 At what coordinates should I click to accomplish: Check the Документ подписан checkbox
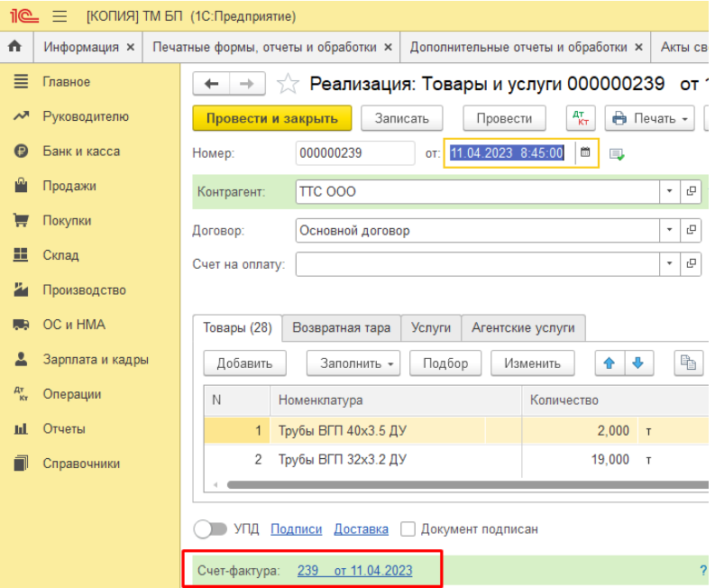tap(408, 529)
